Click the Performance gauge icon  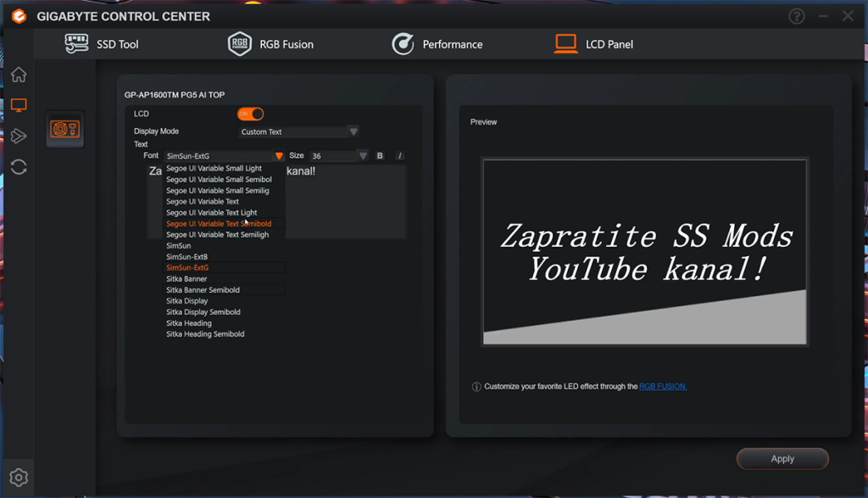(403, 44)
